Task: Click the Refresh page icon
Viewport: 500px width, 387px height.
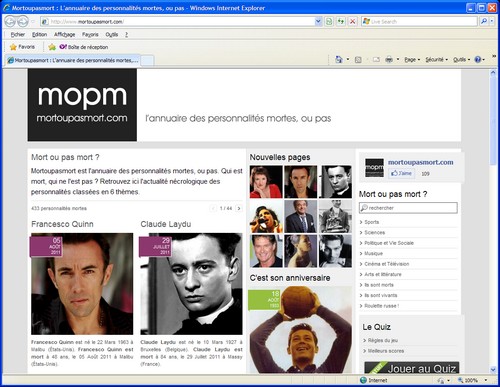Action: click(x=341, y=22)
